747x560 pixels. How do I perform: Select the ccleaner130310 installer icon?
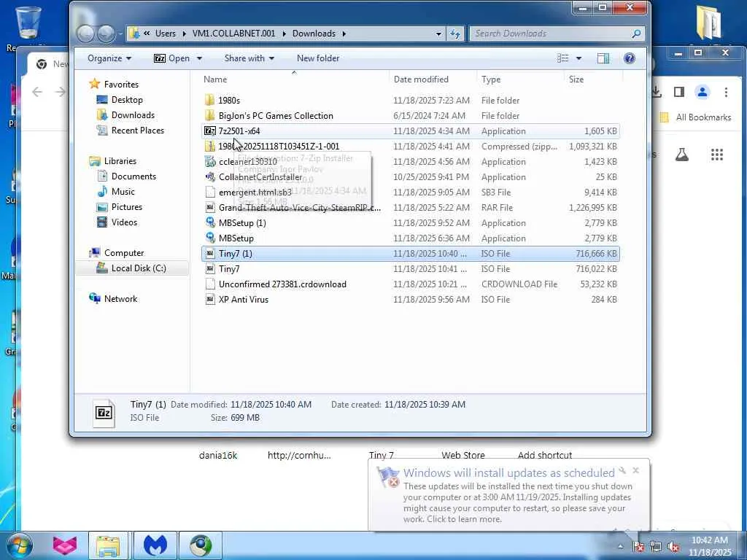tap(209, 161)
